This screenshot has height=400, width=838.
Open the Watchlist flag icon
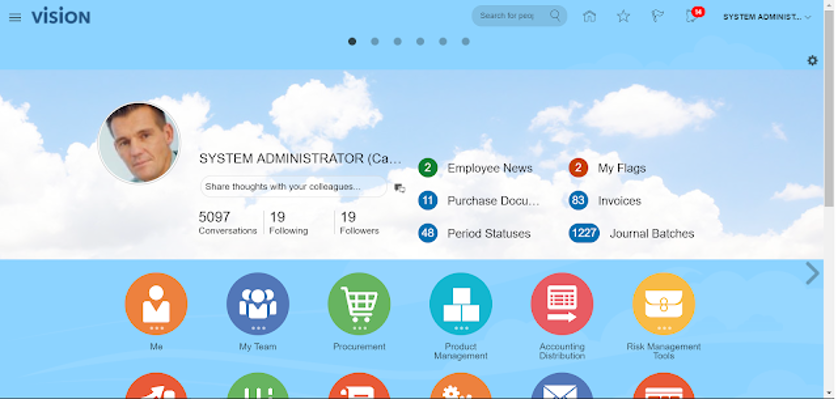[x=657, y=16]
